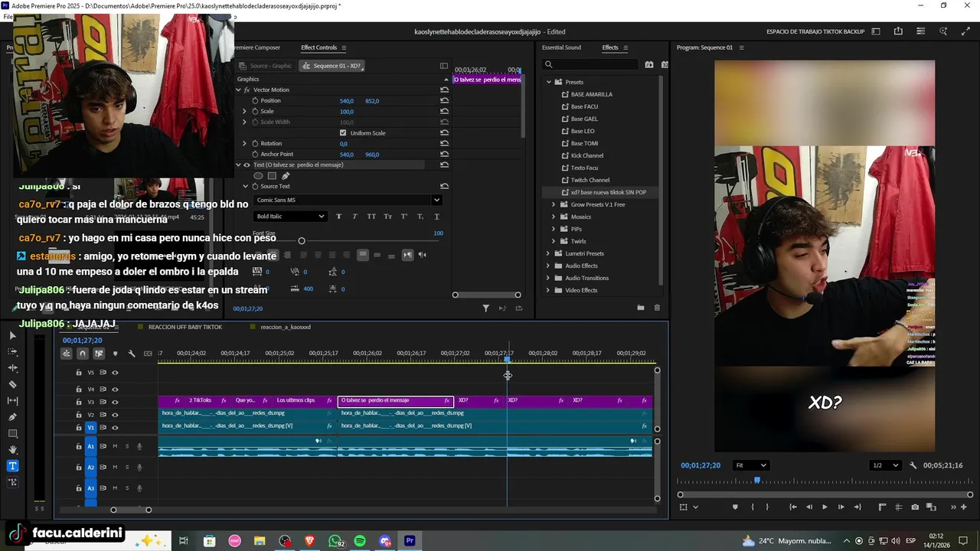Click Effect Controls filter funnel icon
This screenshot has height=551, width=980.
pyautogui.click(x=485, y=308)
